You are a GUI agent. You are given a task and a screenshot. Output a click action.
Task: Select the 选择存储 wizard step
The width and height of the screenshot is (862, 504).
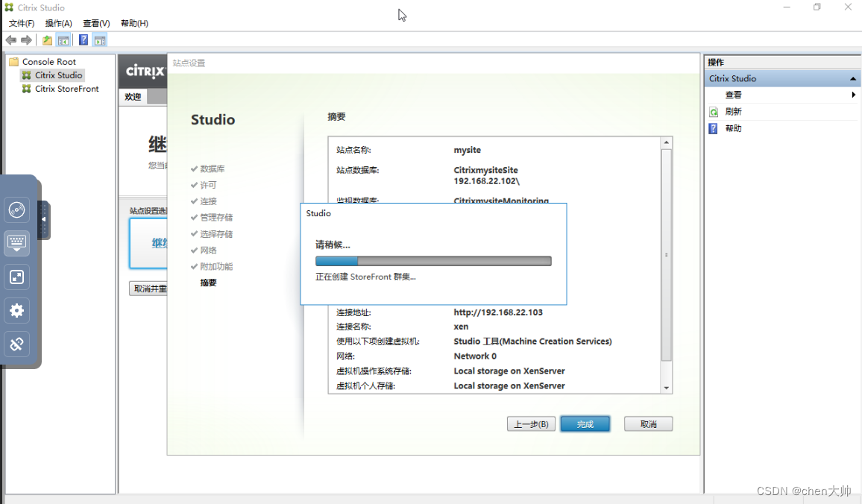pos(216,233)
